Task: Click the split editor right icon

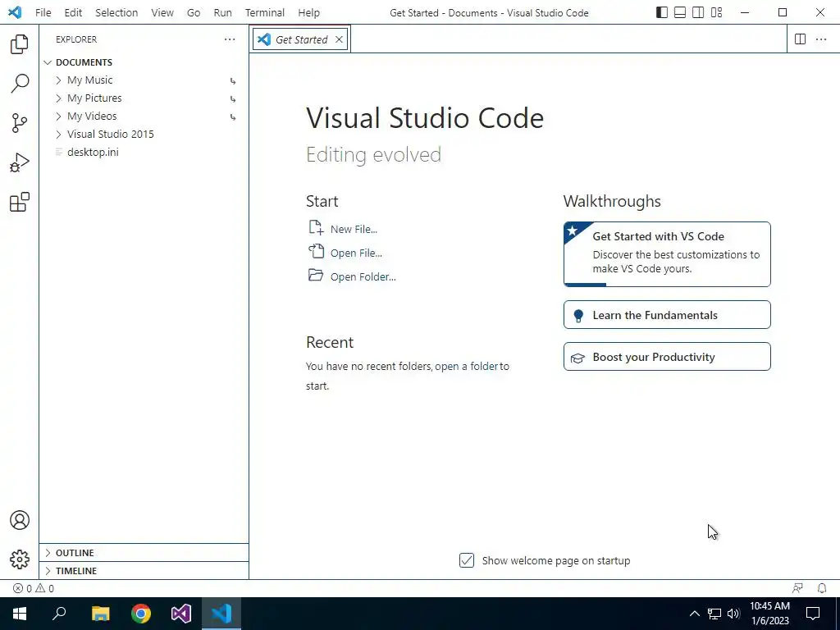Action: [x=800, y=39]
